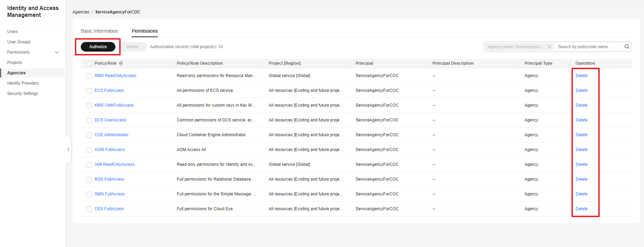Image resolution: width=644 pixels, height=247 pixels.
Task: Click Principal Type column header
Action: pos(538,63)
